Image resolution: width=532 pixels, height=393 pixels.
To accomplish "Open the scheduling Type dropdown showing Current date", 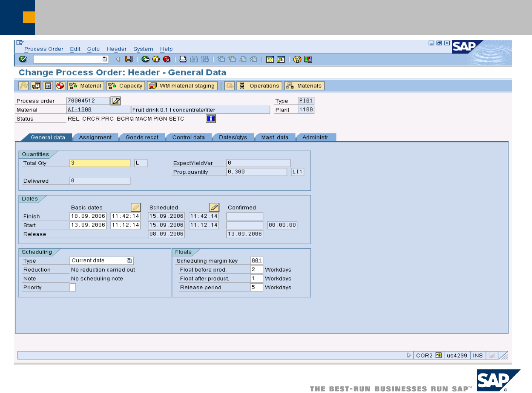I will 130,261.
